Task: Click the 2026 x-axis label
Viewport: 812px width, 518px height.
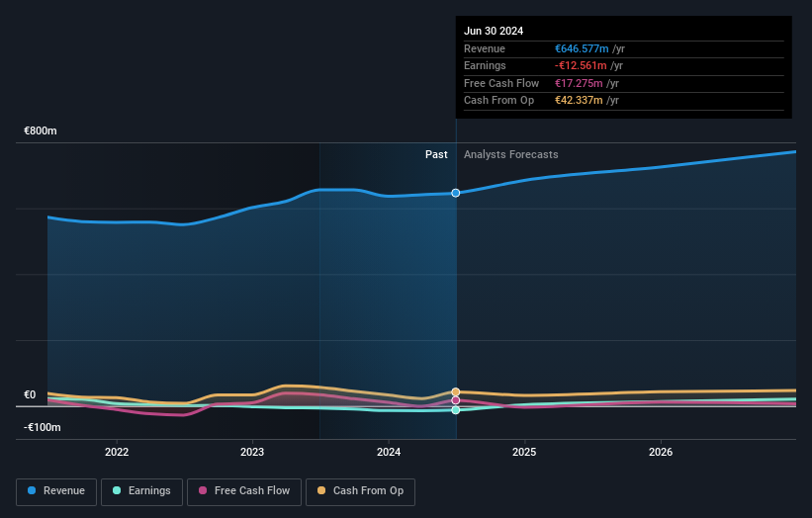Action: 661,452
